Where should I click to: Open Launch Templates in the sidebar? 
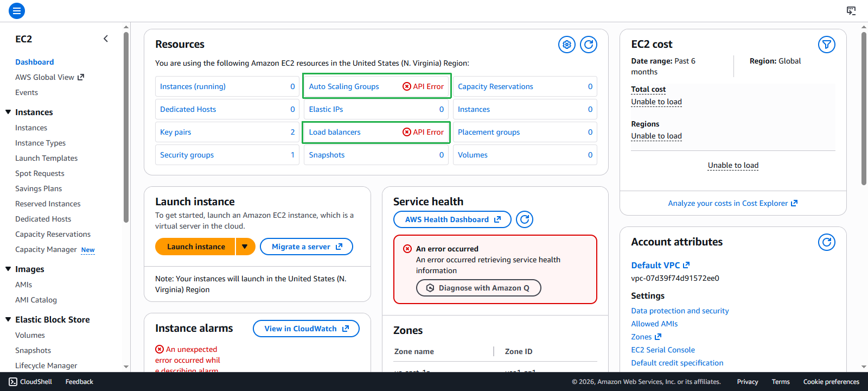click(x=47, y=158)
